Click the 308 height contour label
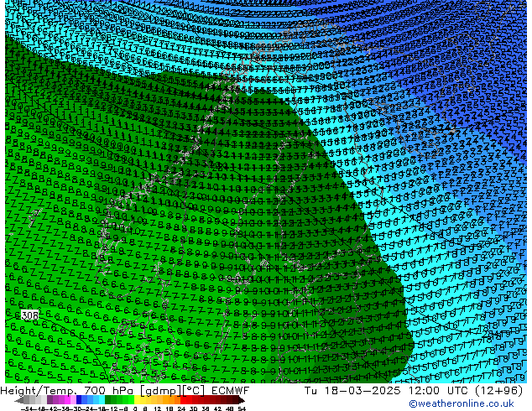Image resolution: width=532 pixels, height=411 pixels. click(x=29, y=315)
